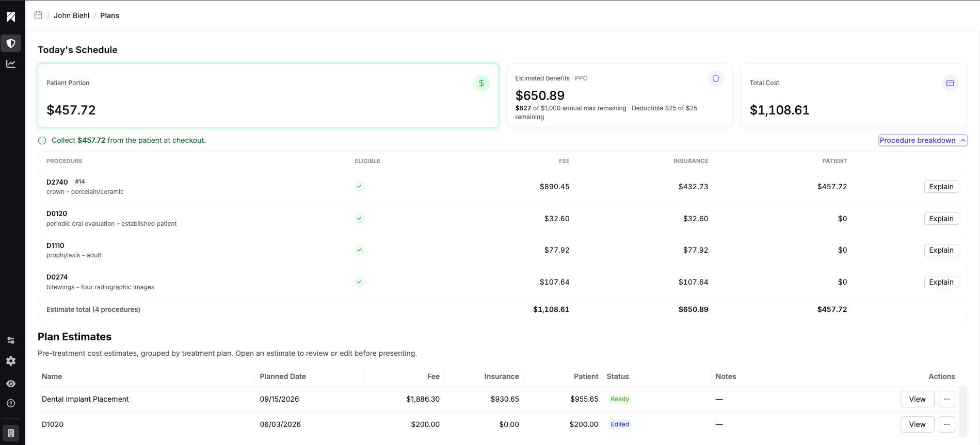Select the Estimated Benefits PPO card
The image size is (980, 445).
pos(619,96)
